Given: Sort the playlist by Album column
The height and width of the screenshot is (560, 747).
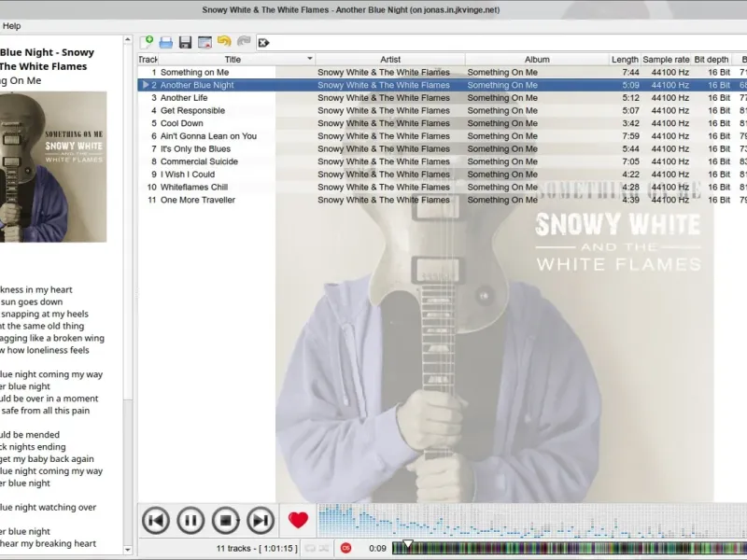Looking at the screenshot, I should [537, 60].
